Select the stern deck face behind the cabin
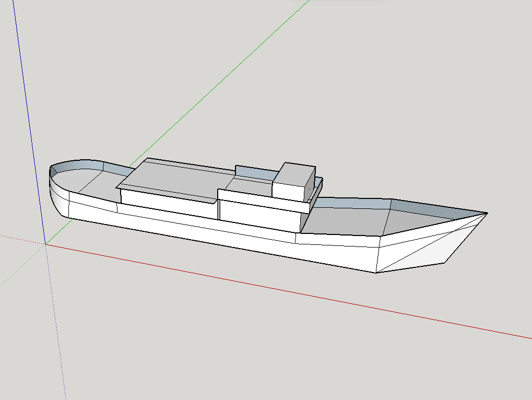532x400 pixels. [97, 182]
